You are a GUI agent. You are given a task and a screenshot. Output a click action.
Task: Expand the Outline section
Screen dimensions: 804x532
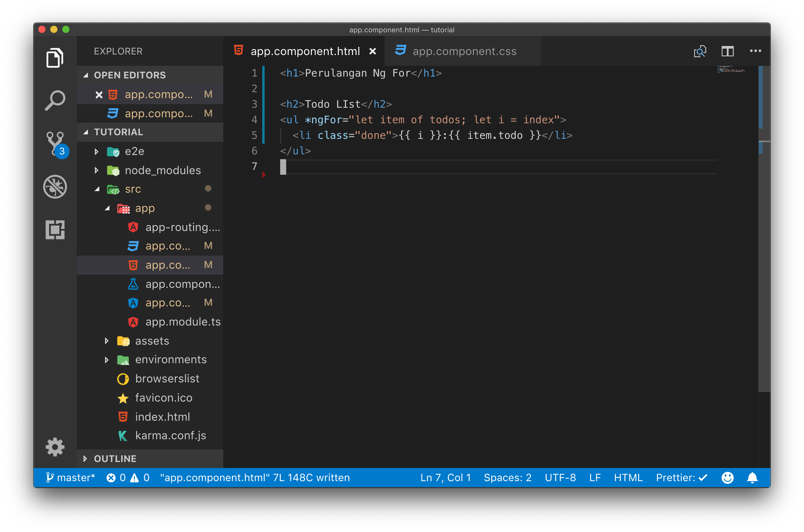click(x=150, y=459)
